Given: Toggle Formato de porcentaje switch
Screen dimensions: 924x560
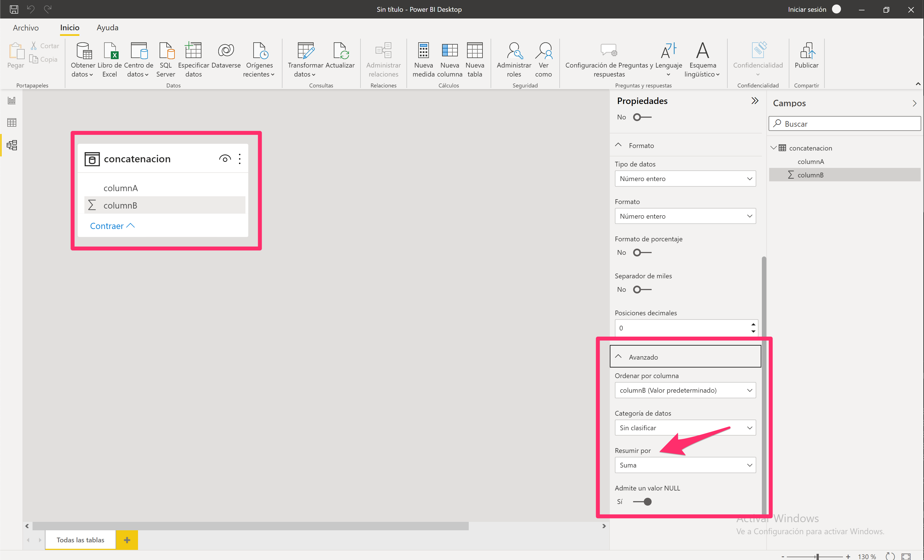Looking at the screenshot, I should coord(642,253).
